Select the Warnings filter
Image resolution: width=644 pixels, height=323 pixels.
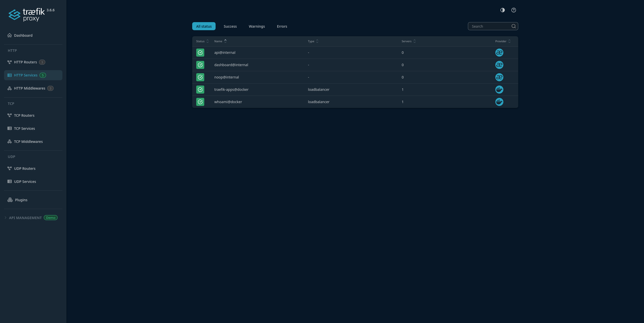257,26
